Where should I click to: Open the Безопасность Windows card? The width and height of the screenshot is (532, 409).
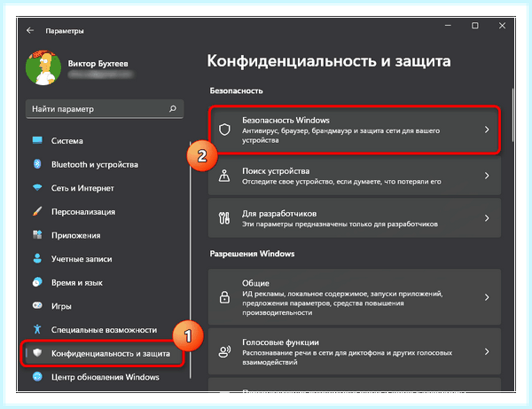tap(354, 130)
